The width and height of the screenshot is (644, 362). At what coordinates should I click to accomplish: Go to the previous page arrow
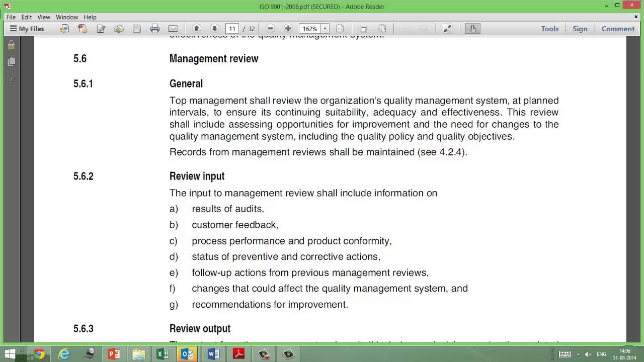(x=196, y=29)
